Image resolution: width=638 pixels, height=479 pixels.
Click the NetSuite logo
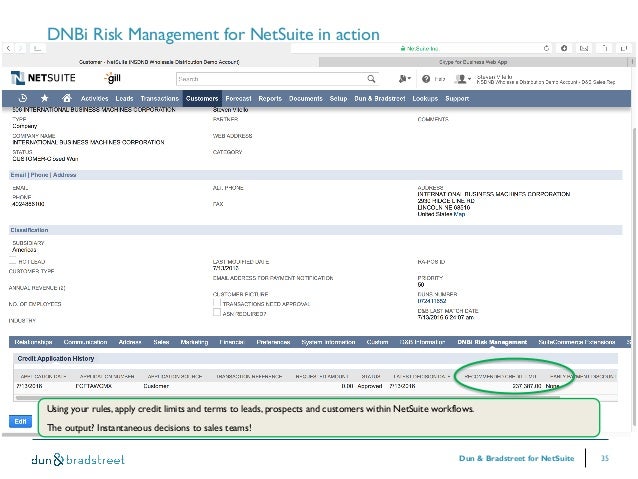tap(43, 78)
